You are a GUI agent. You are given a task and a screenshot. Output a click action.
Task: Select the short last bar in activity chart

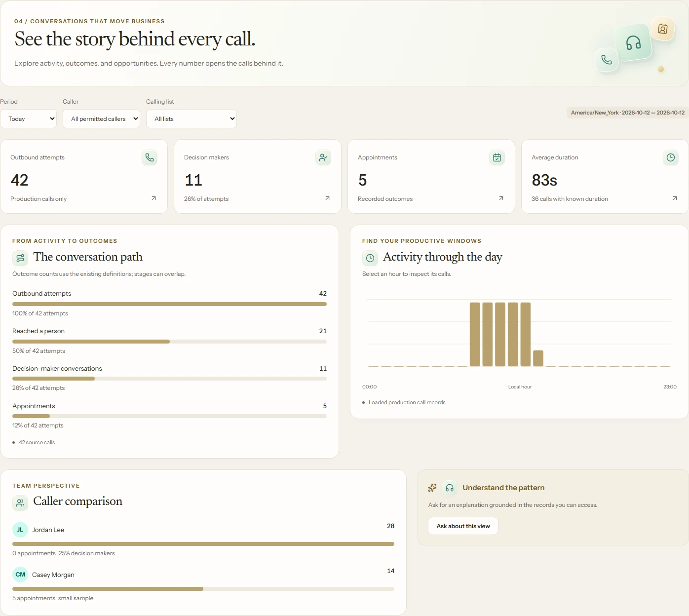(538, 358)
